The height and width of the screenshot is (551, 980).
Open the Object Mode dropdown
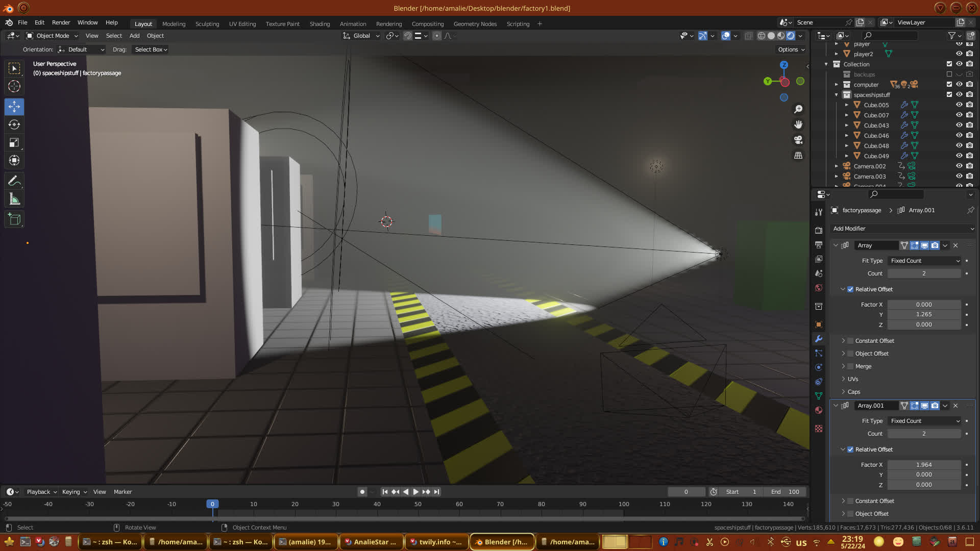[52, 36]
